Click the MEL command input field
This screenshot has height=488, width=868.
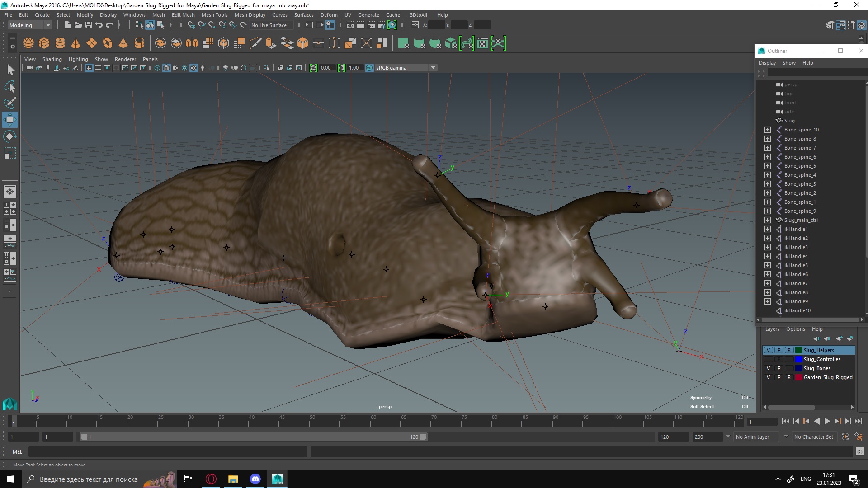(x=167, y=451)
